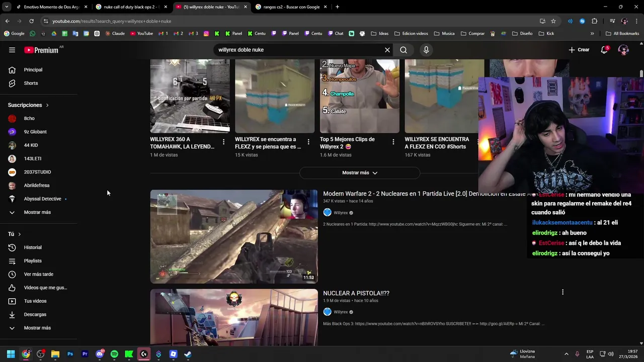Open Steam from the taskbar
The image size is (644, 362).
[188, 354]
